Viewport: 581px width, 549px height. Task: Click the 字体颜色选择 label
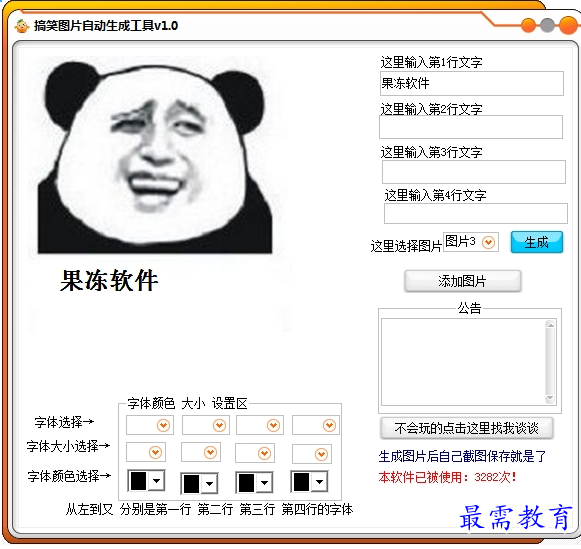[69, 476]
